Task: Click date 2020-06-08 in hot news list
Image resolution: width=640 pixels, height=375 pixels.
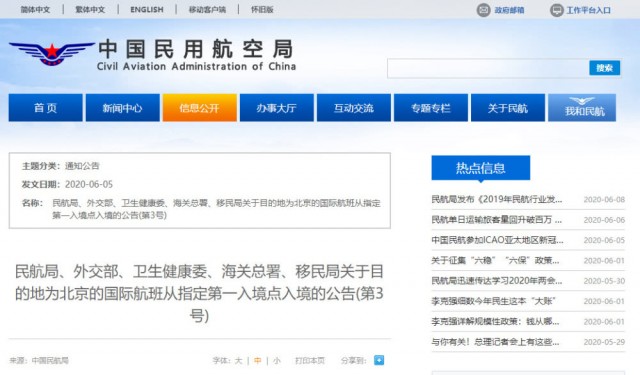Action: coord(604,200)
